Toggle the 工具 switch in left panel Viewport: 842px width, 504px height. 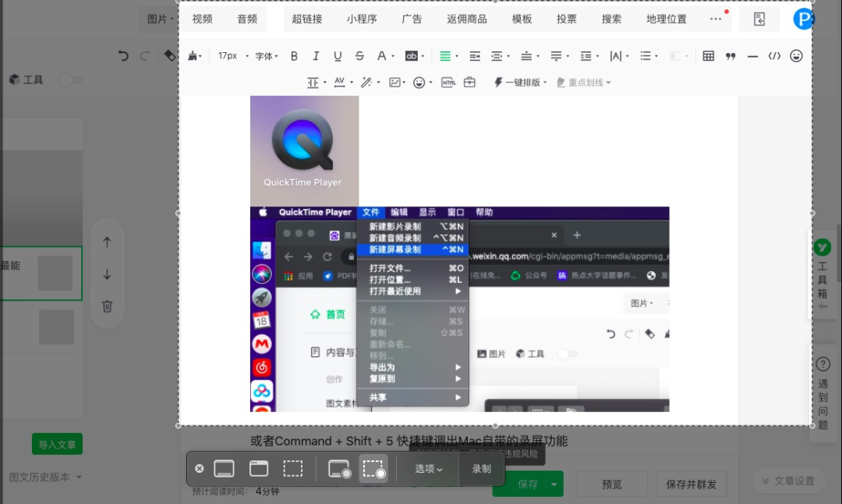(x=70, y=80)
